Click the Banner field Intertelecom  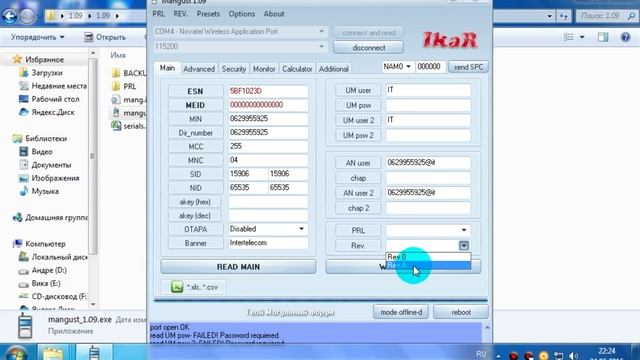pos(268,243)
